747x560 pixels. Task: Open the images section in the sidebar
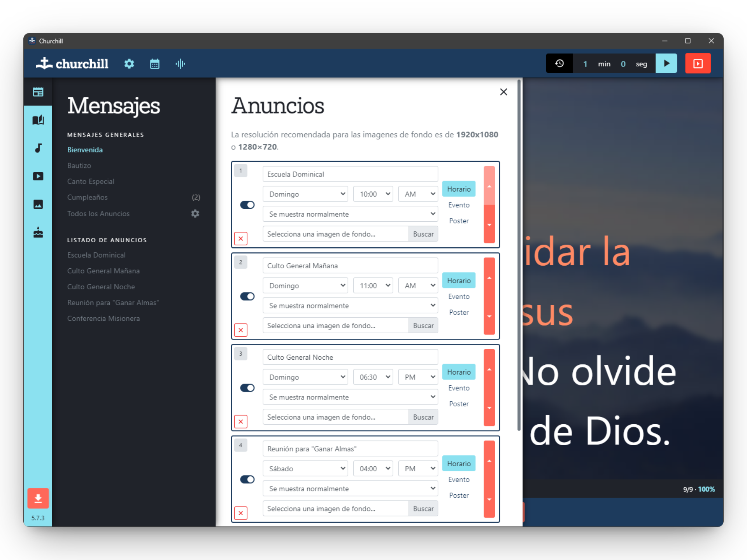pos(38,204)
